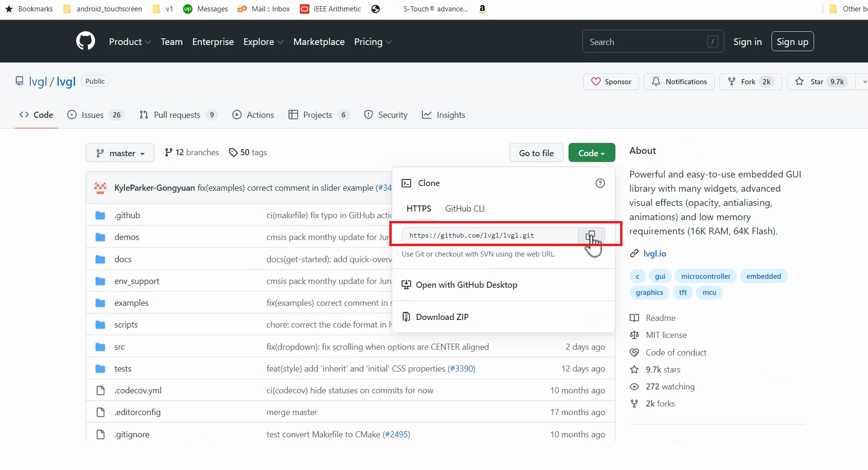Open the master branch dropdown
868x470 pixels.
(120, 153)
